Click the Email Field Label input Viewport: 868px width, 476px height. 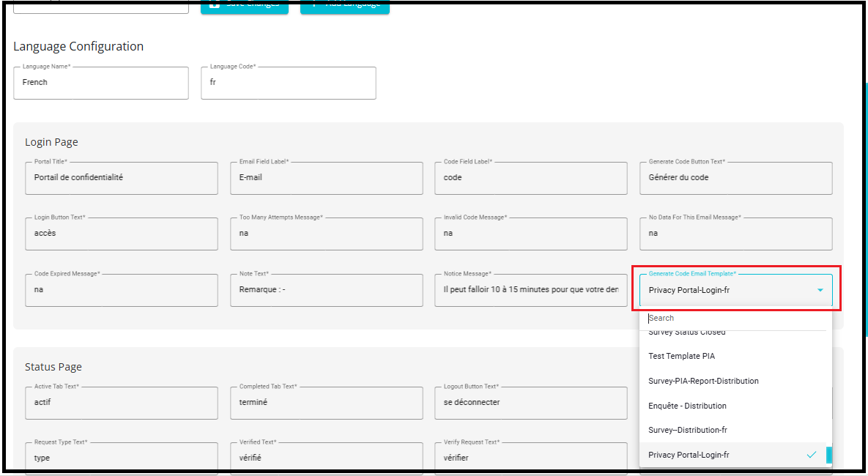pos(326,178)
